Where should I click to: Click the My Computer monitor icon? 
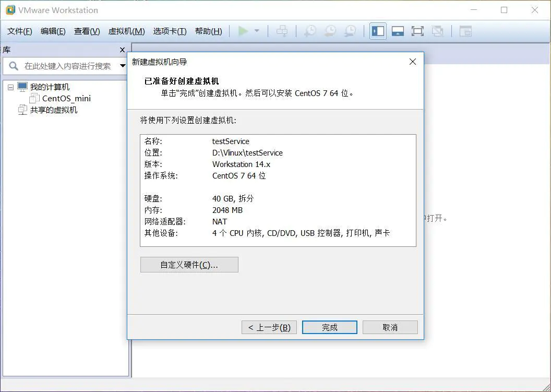22,87
